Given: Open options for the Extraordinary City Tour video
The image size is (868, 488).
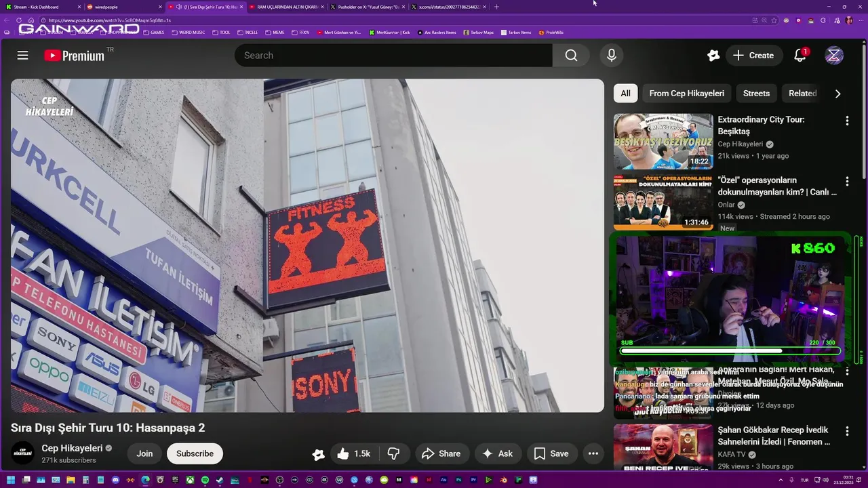Looking at the screenshot, I should point(847,121).
